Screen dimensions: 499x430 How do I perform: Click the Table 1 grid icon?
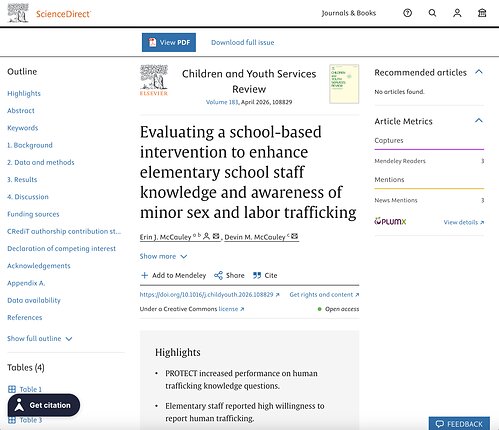pos(12,389)
